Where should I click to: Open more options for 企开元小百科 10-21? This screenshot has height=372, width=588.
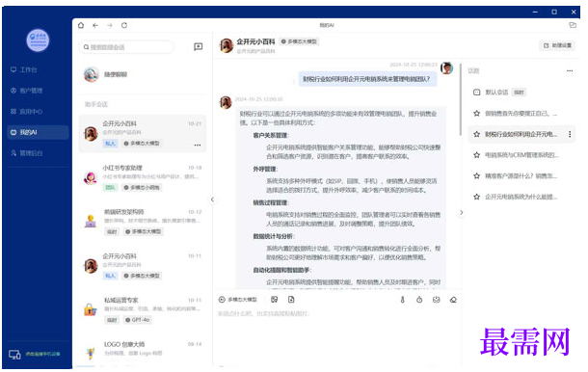coord(198,145)
